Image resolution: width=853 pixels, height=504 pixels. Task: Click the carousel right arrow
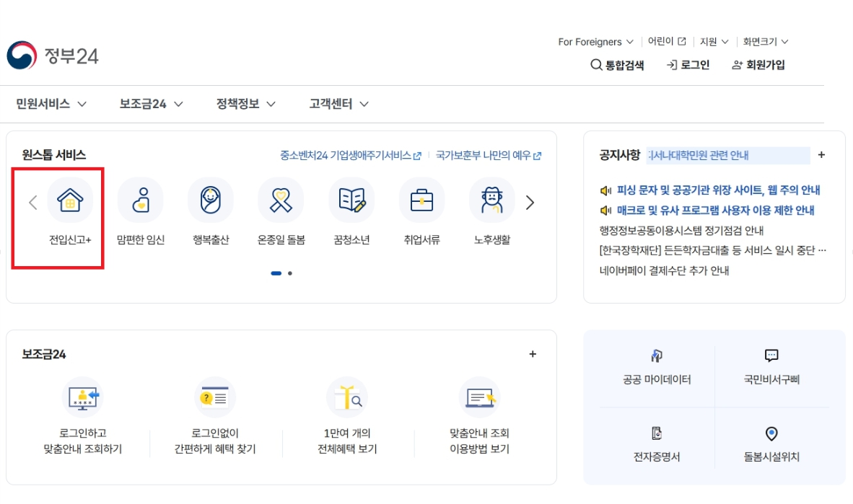coord(530,203)
